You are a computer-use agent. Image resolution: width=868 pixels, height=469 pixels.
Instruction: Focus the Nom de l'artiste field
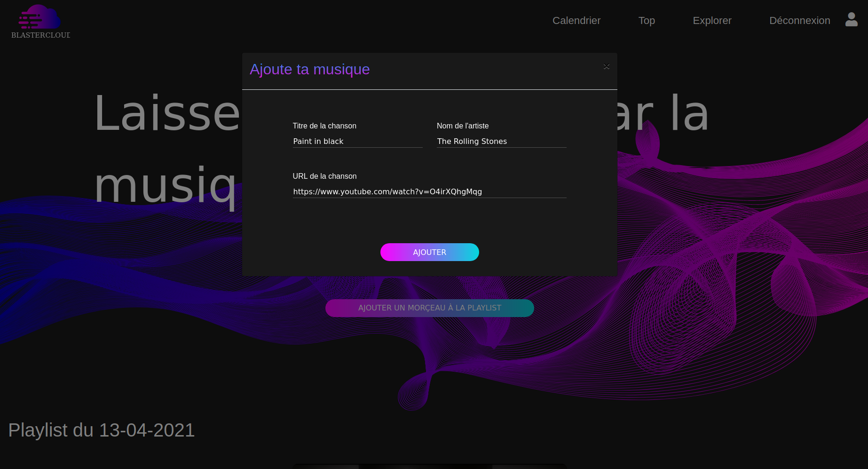[501, 141]
